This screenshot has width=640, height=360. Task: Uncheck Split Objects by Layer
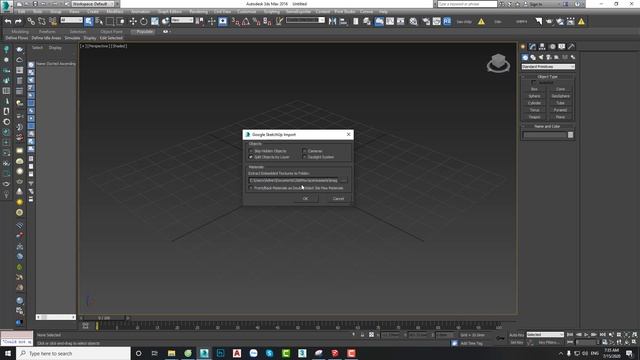point(251,157)
